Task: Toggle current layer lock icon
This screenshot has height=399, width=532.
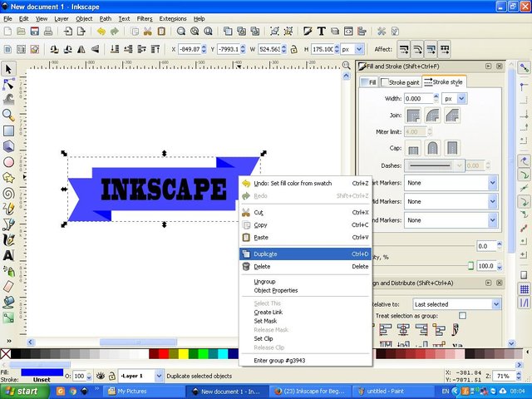Action: 112,376
